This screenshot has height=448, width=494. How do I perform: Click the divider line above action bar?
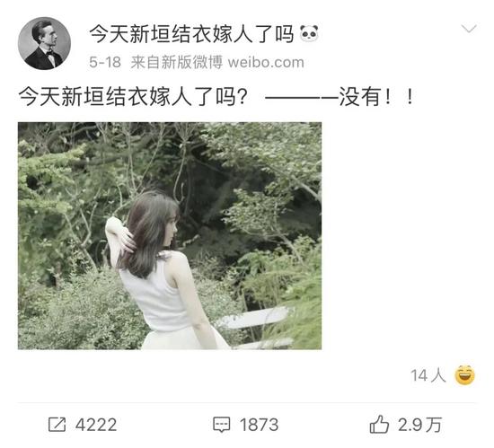coord(247,402)
